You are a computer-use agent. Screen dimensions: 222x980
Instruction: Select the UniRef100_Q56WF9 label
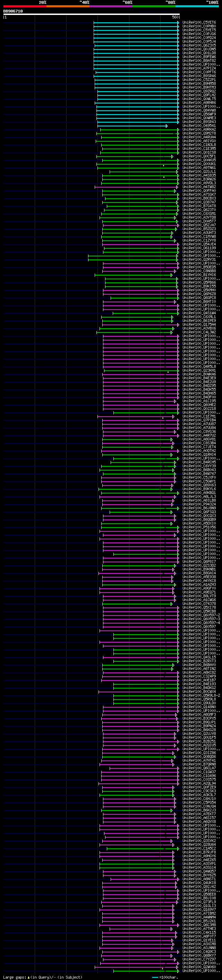click(x=199, y=114)
